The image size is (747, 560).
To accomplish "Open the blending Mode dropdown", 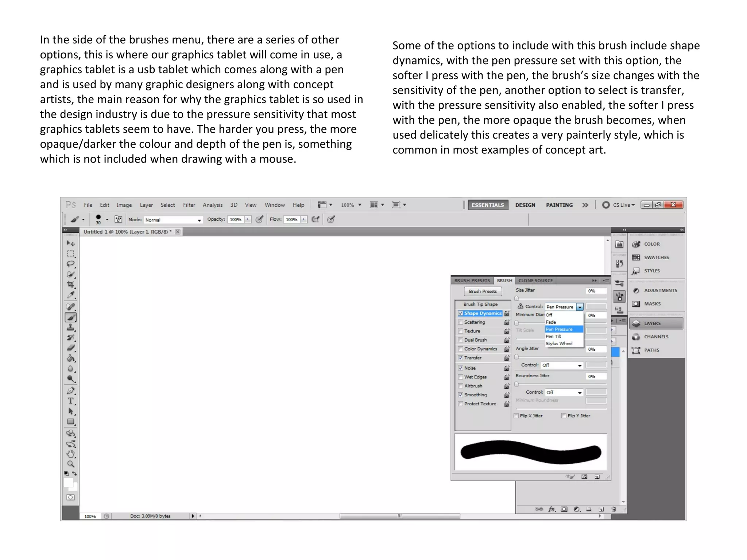I will coord(173,220).
